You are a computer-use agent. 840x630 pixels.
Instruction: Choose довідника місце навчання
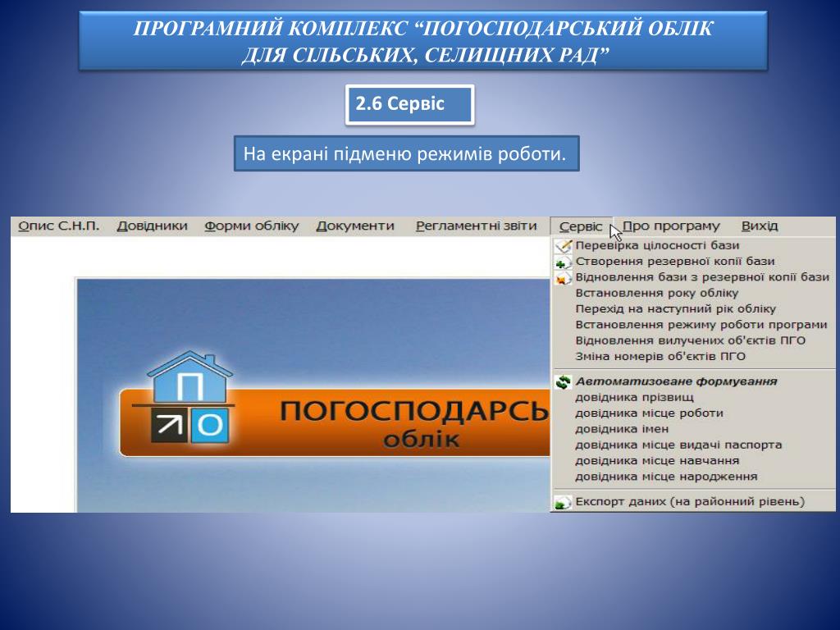(657, 461)
